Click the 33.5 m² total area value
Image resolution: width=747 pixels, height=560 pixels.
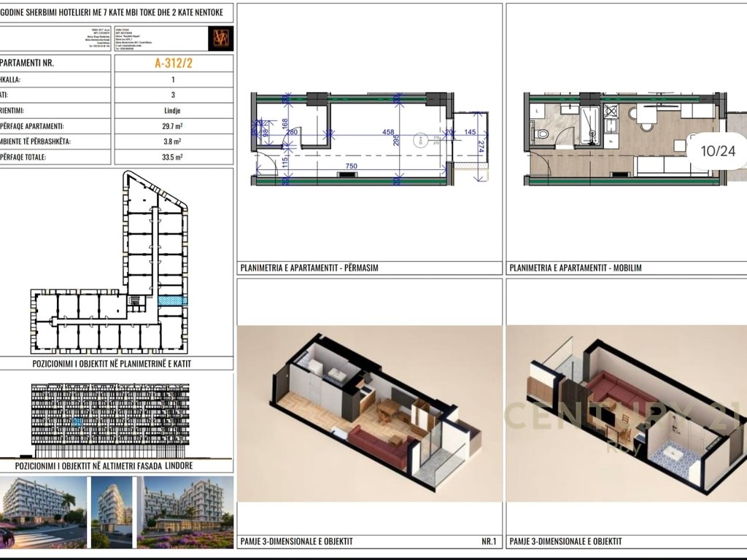[174, 157]
